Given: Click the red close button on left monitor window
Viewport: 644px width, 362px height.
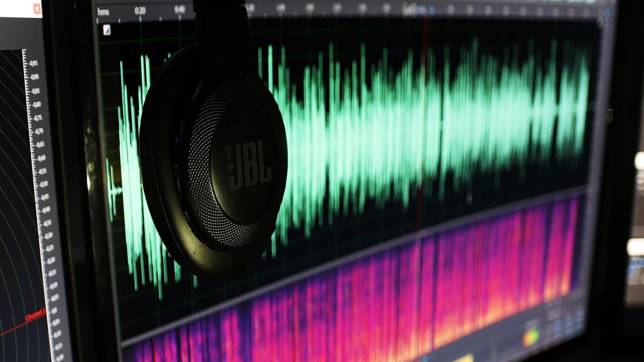Looking at the screenshot, I should (36, 9).
